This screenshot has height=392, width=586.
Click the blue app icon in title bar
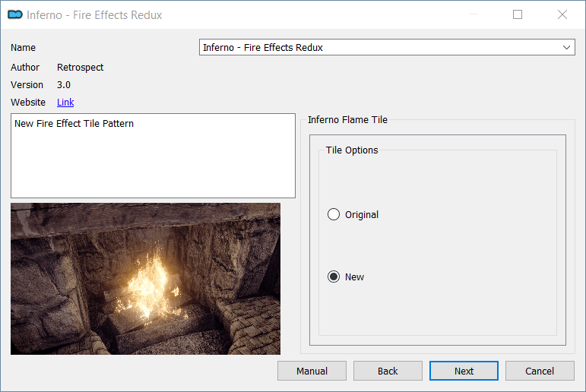pyautogui.click(x=15, y=14)
